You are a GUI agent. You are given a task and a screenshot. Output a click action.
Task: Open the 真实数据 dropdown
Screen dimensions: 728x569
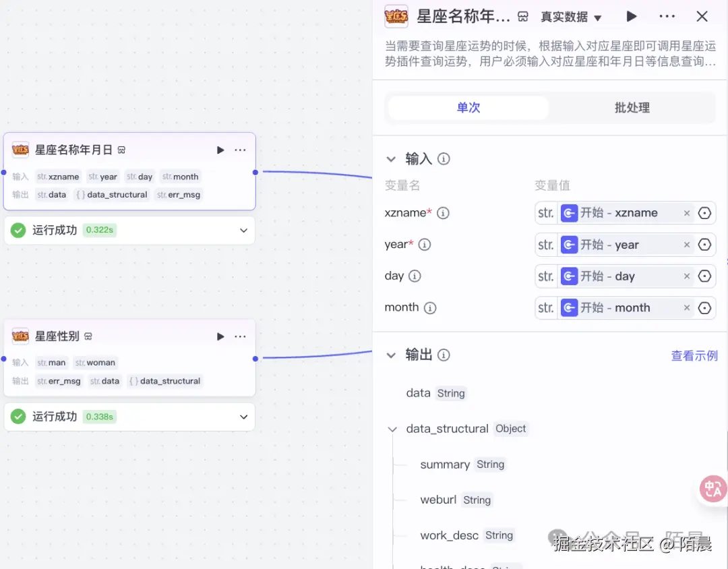pos(571,16)
